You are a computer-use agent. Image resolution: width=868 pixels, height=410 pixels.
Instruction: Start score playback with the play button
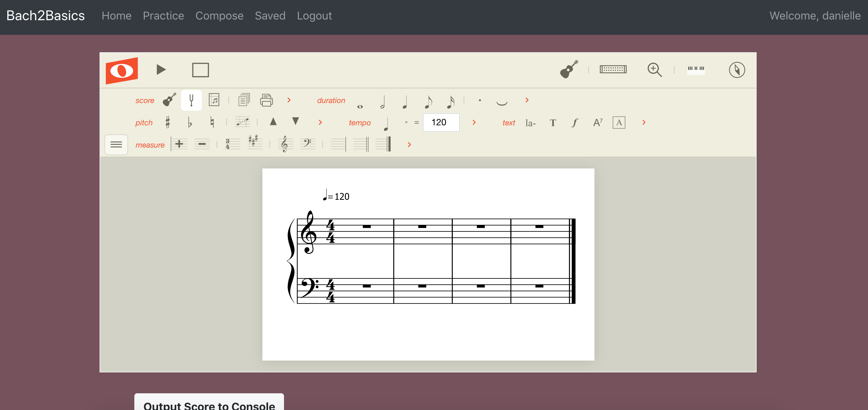pos(161,70)
